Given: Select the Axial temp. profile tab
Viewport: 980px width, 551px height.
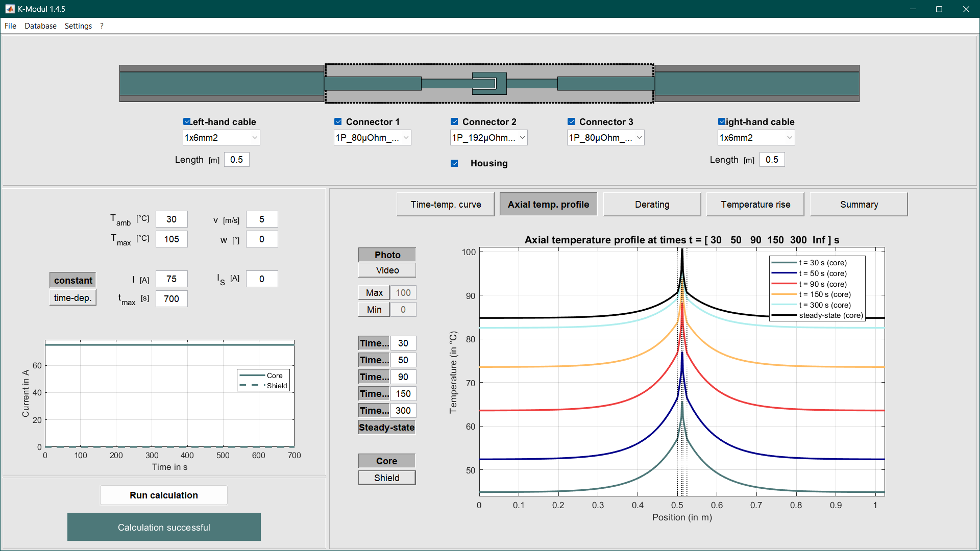Looking at the screenshot, I should [x=548, y=205].
